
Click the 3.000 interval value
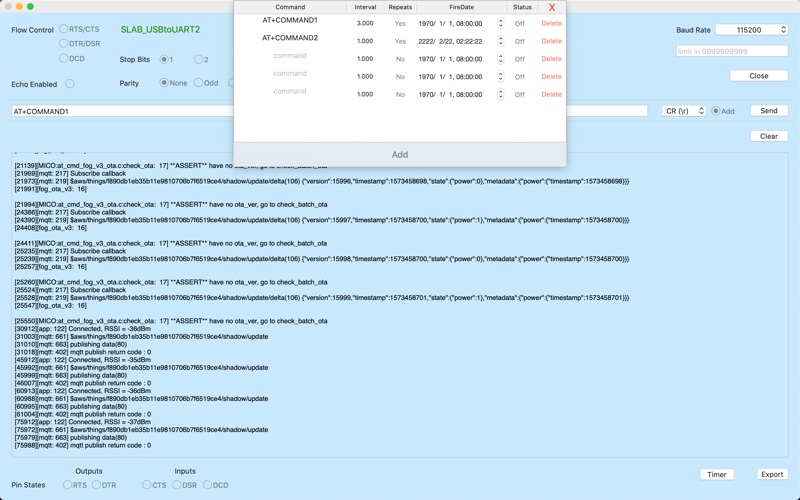(365, 23)
